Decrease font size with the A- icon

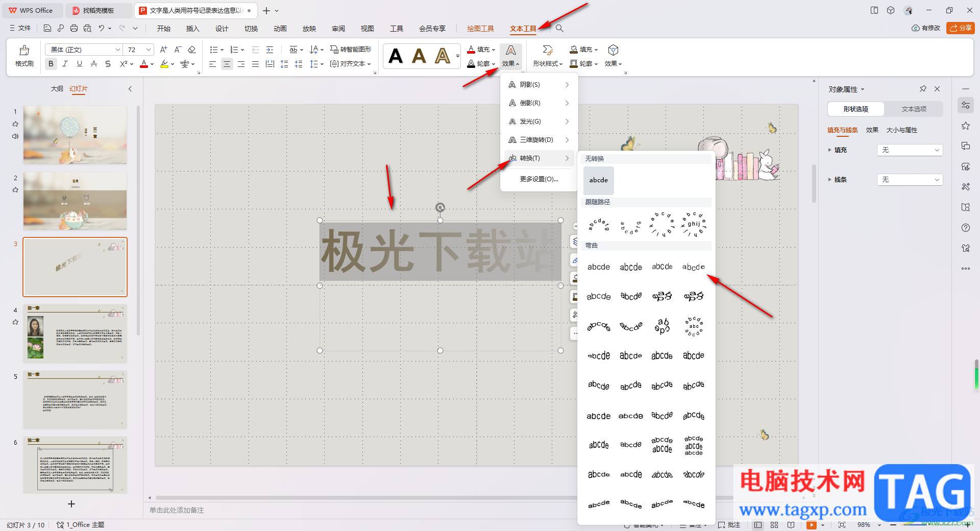tap(178, 50)
